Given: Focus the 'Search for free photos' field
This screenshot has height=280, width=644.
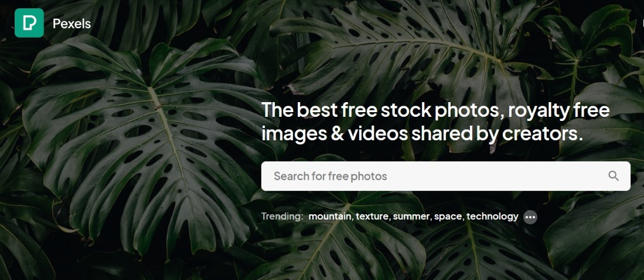Looking at the screenshot, I should click(x=445, y=176).
